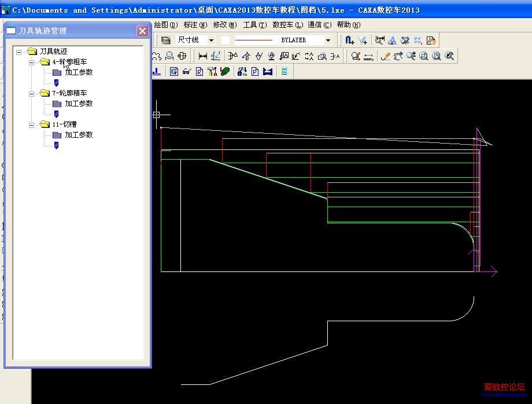Click the text style 'A' toolbar icon
532x404 pixels.
[x=392, y=41]
